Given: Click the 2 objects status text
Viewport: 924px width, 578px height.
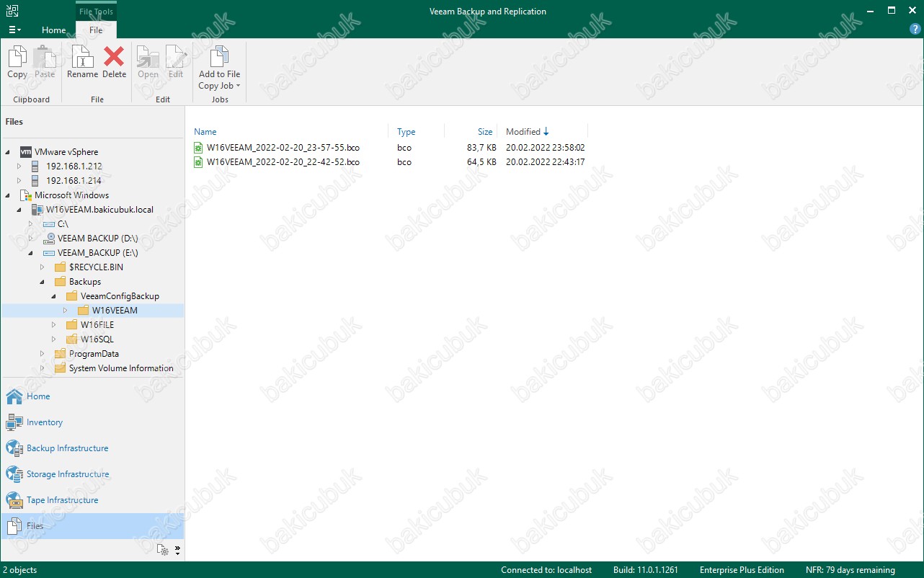Looking at the screenshot, I should click(19, 570).
